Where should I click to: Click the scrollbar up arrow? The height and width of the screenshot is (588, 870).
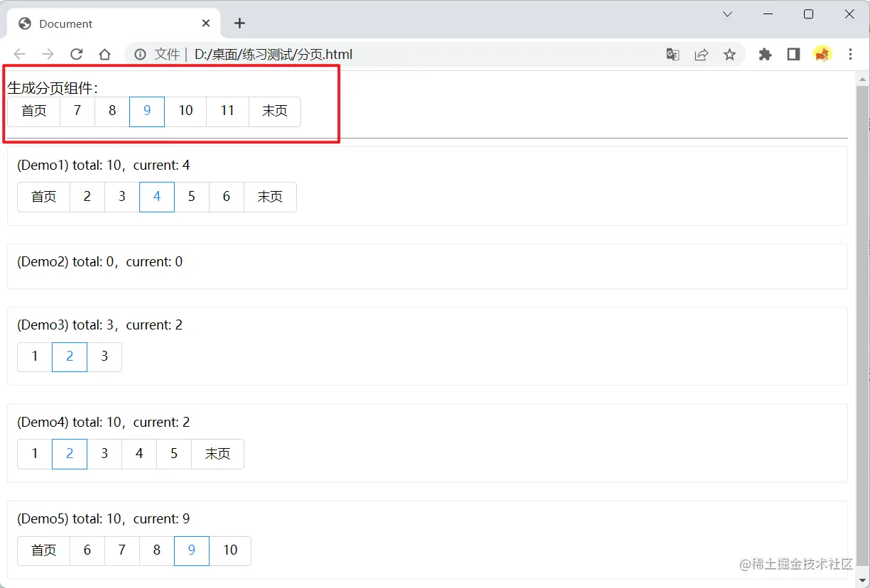tap(863, 79)
